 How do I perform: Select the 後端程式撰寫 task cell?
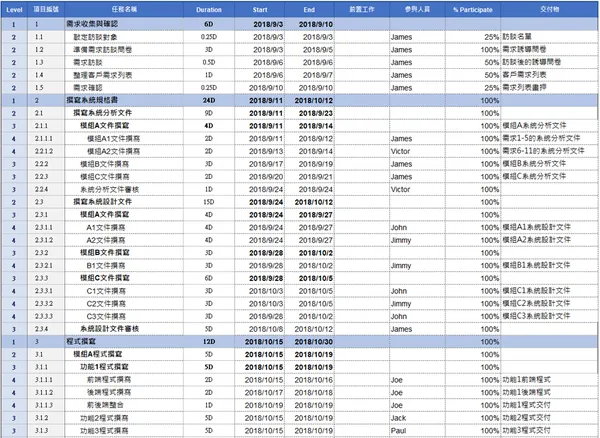tap(124, 392)
